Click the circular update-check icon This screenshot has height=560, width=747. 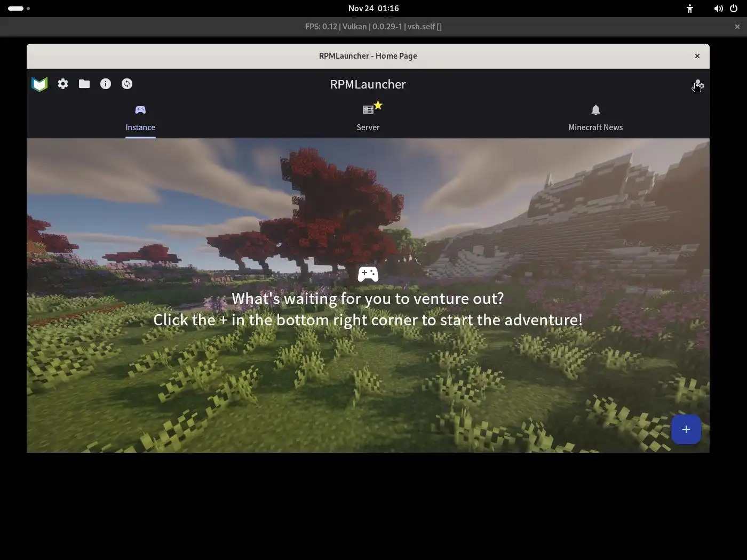tap(127, 84)
